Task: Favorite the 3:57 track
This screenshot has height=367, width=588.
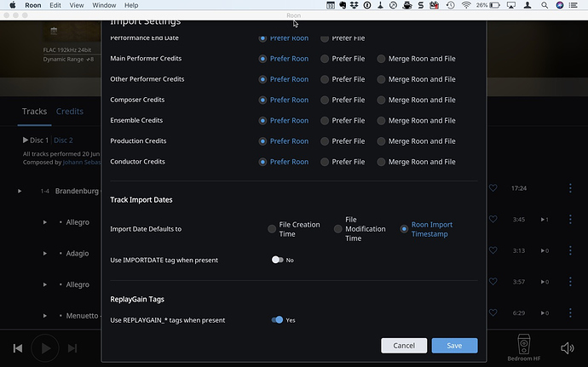Action: pyautogui.click(x=493, y=281)
